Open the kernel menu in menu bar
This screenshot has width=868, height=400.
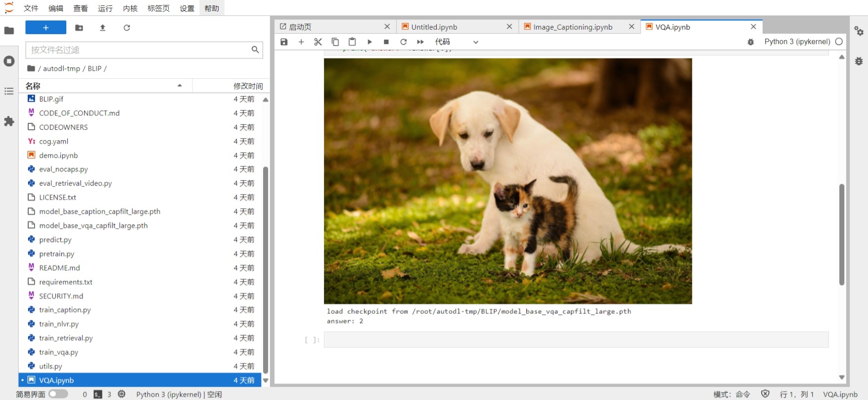130,8
